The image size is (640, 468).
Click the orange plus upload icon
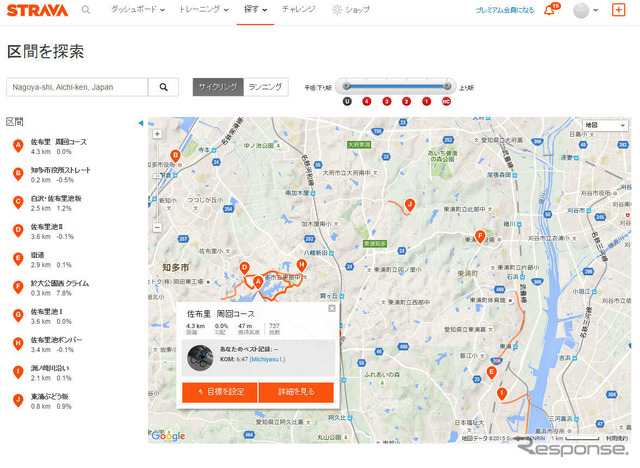click(x=618, y=10)
